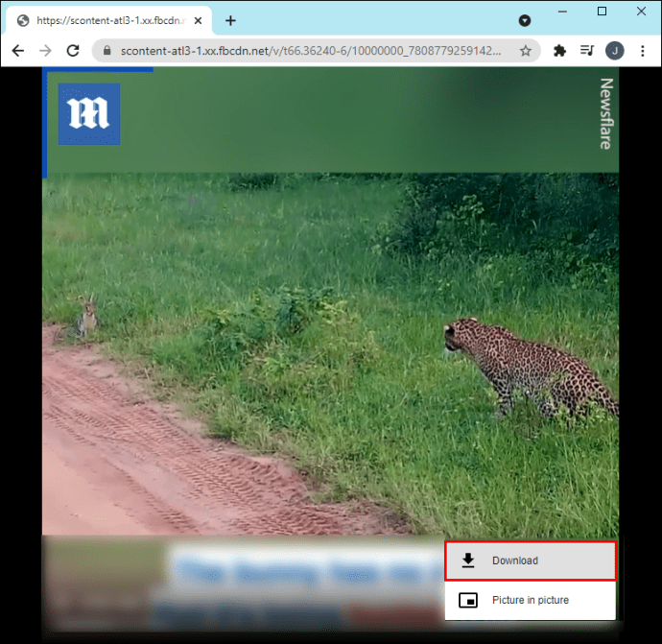Click the download arrow icon
This screenshot has width=662, height=644.
click(x=468, y=561)
